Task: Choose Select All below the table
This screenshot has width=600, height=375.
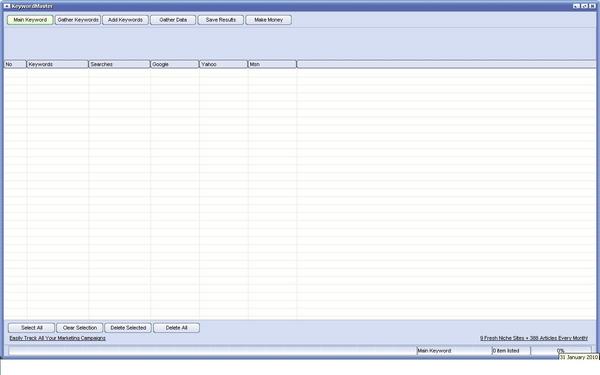Action: 31,328
